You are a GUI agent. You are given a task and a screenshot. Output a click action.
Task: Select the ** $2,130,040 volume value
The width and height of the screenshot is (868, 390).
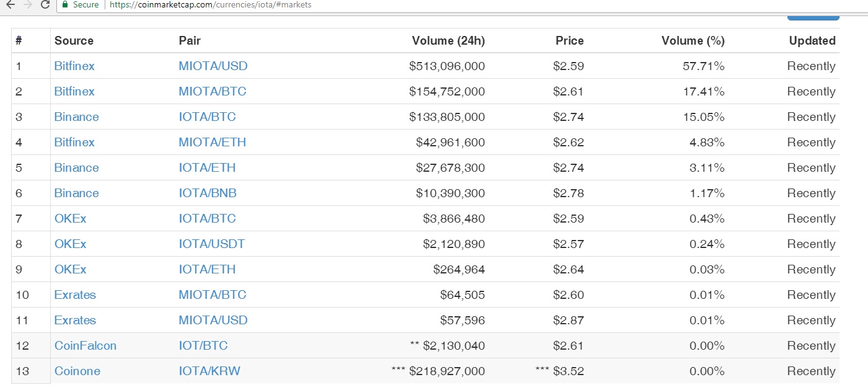click(447, 345)
